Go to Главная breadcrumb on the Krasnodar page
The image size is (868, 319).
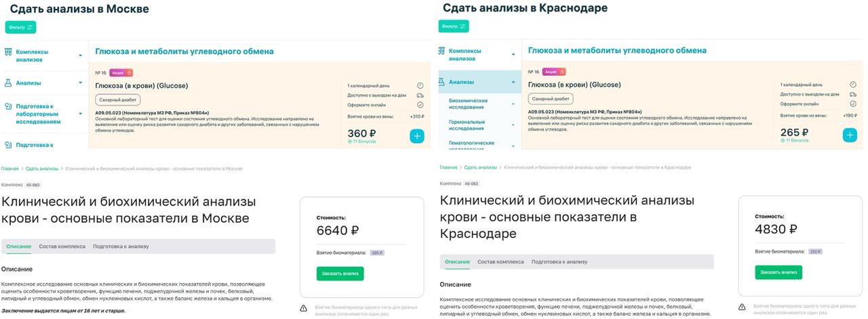point(448,167)
